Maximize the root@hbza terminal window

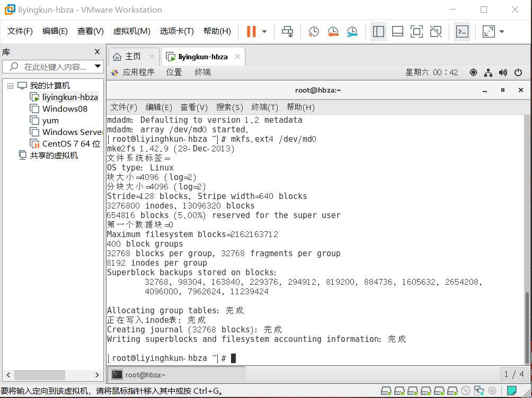tap(503, 90)
